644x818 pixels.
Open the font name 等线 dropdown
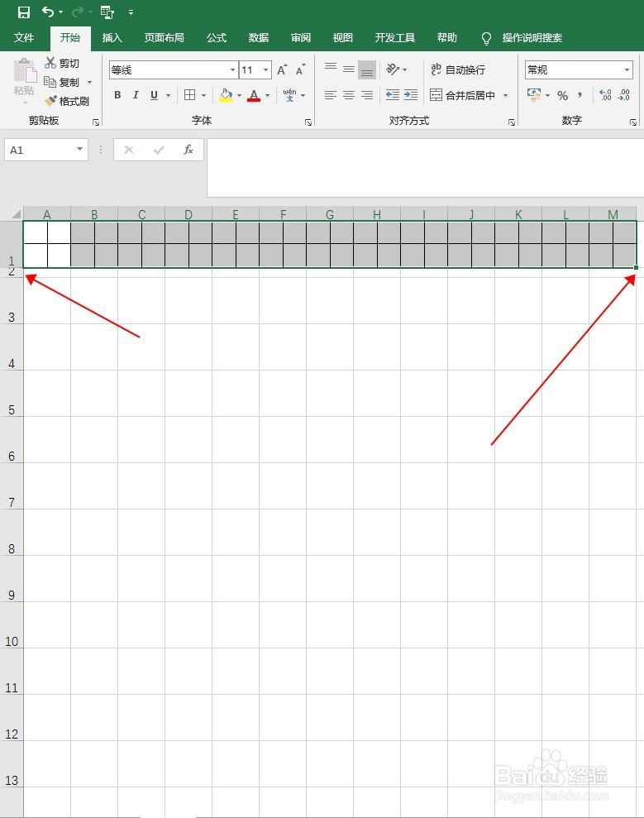(x=233, y=70)
